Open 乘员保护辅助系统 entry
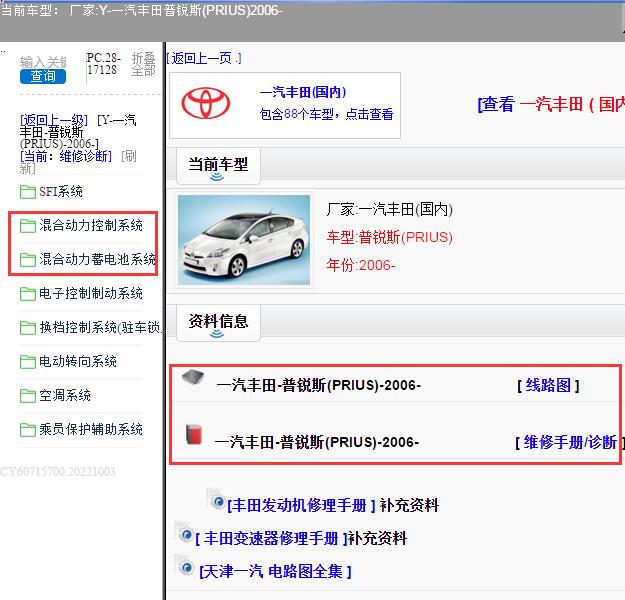 (91, 430)
